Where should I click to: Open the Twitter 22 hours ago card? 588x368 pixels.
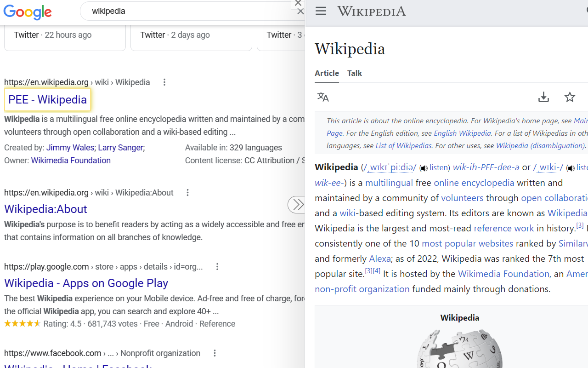65,38
